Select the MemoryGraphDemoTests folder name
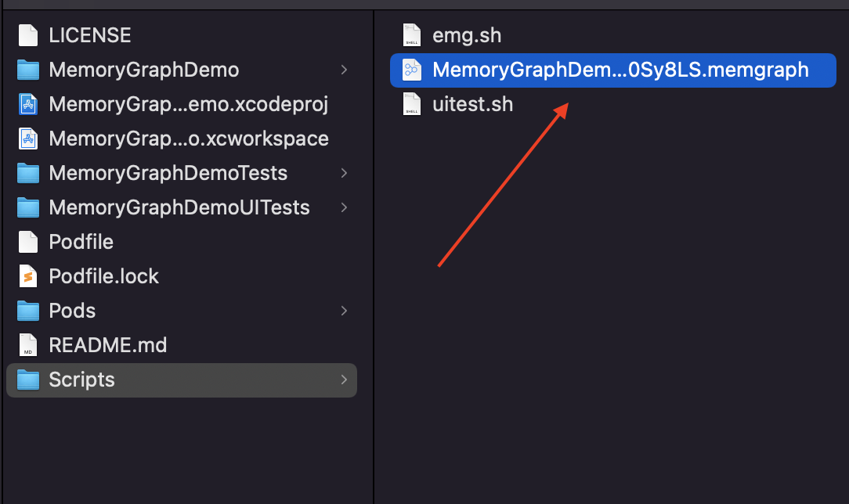Viewport: 849px width, 504px height. pyautogui.click(x=168, y=173)
